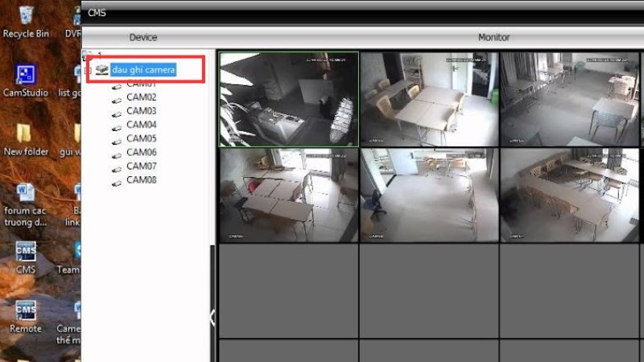Collapse the device panel with the side arrow
Image resolution: width=644 pixels, height=362 pixels.
point(212,317)
